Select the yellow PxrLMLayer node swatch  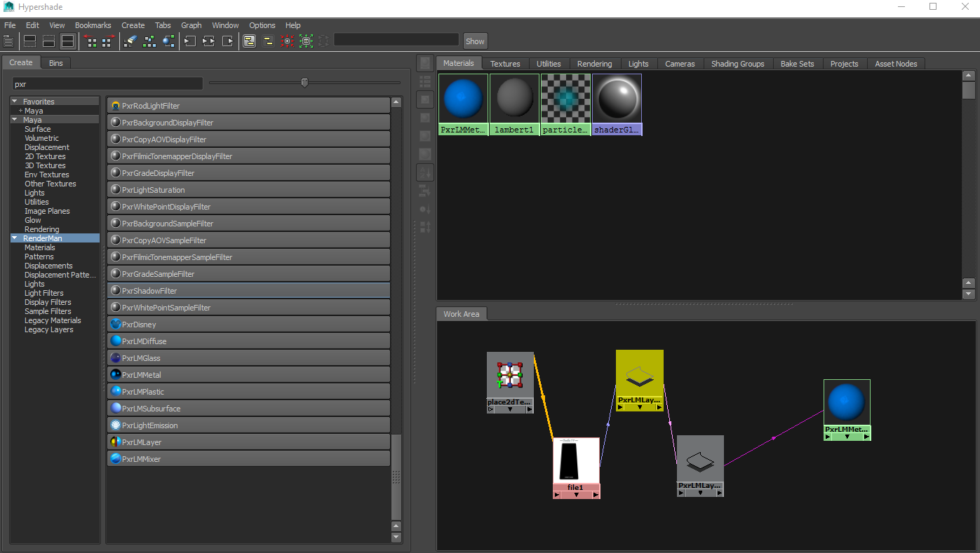640,374
